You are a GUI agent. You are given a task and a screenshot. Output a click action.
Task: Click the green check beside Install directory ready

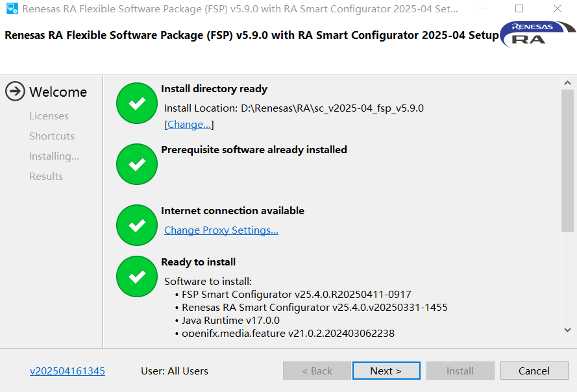click(137, 104)
